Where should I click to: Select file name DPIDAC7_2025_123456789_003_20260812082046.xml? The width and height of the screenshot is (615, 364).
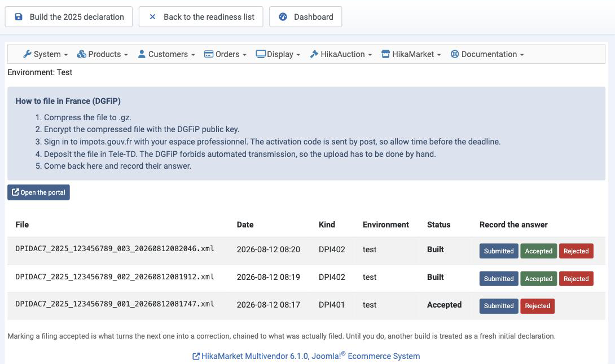[115, 249]
